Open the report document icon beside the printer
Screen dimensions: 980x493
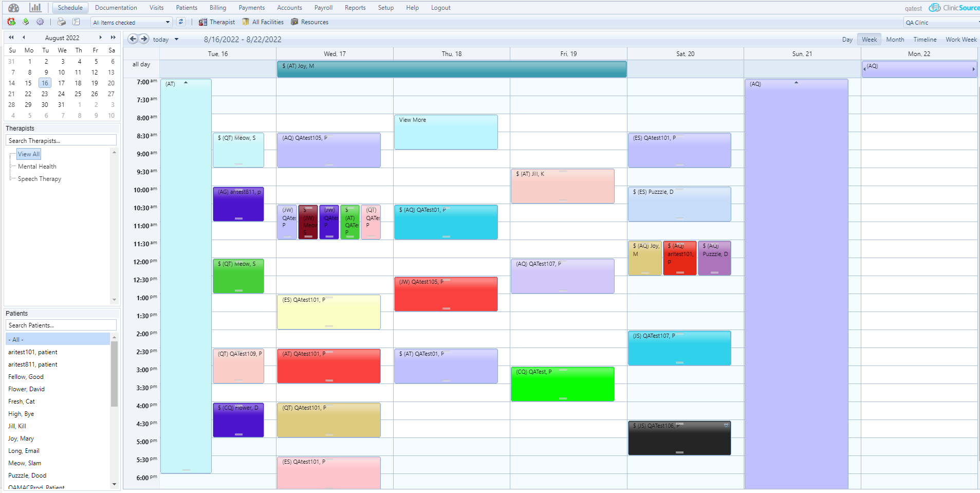pyautogui.click(x=76, y=22)
